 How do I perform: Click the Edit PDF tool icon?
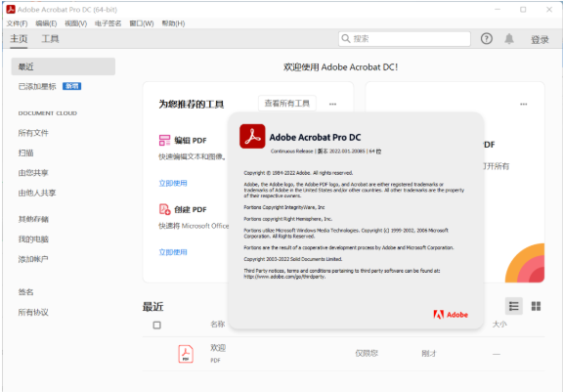click(x=164, y=140)
